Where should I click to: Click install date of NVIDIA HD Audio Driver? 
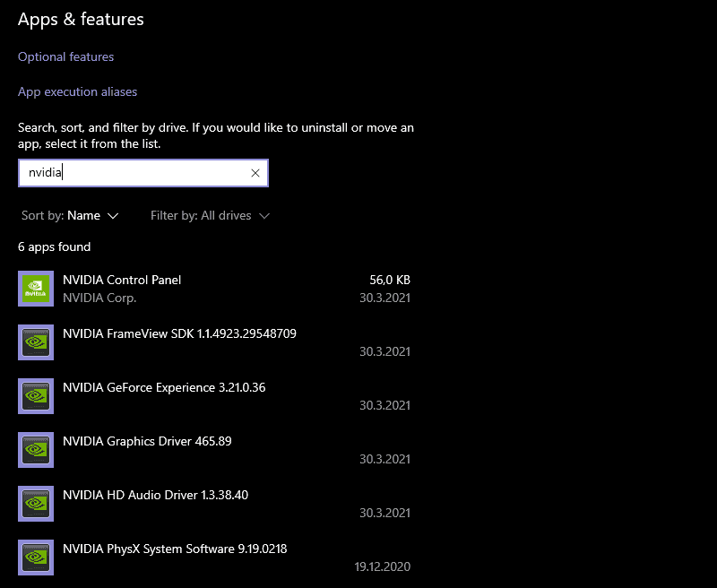click(x=384, y=513)
